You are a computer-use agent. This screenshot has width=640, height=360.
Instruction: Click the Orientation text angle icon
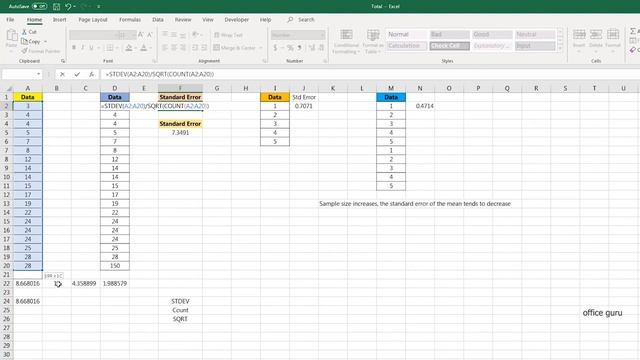pyautogui.click(x=195, y=35)
